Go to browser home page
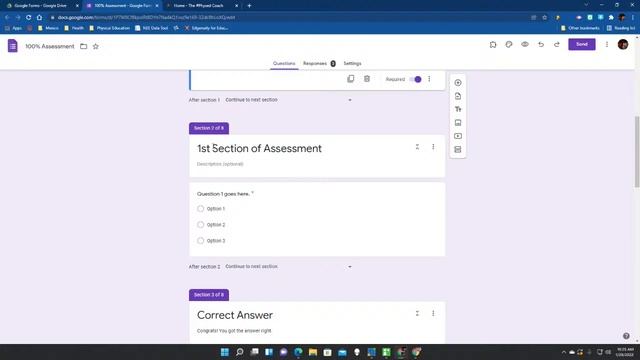The width and height of the screenshot is (640, 360). pyautogui.click(x=39, y=18)
